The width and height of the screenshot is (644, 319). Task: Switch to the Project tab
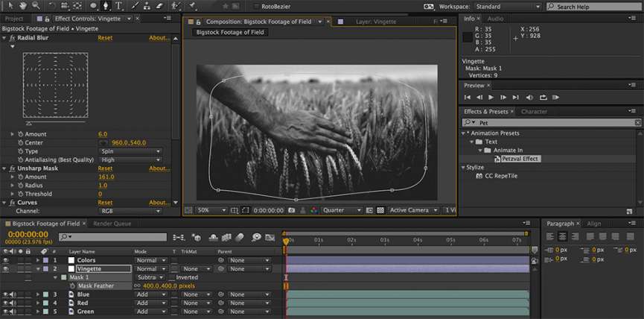14,19
